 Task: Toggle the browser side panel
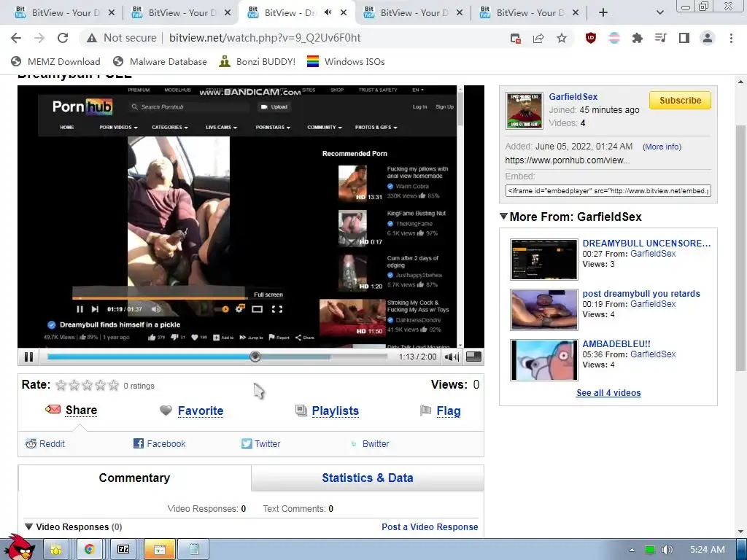click(684, 38)
